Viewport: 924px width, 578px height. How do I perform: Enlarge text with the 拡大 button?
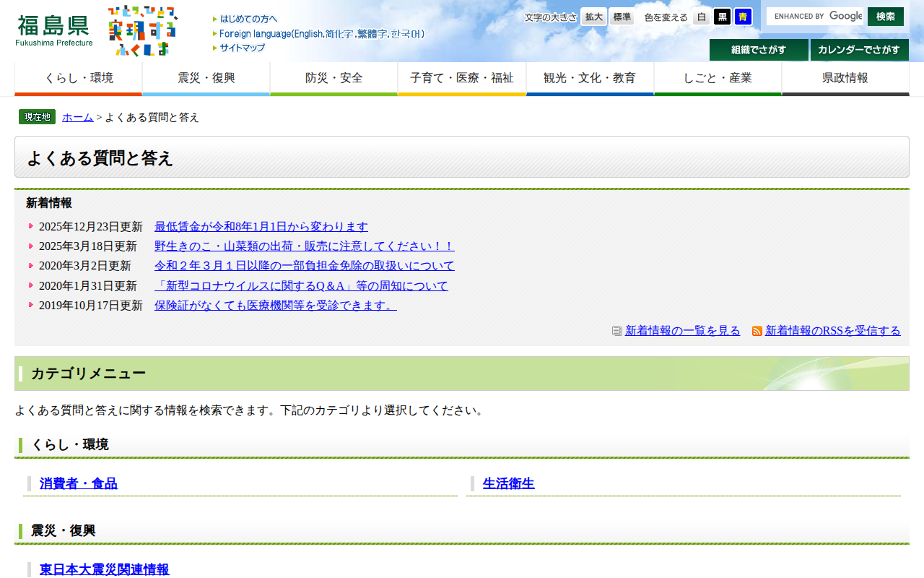[x=594, y=17]
